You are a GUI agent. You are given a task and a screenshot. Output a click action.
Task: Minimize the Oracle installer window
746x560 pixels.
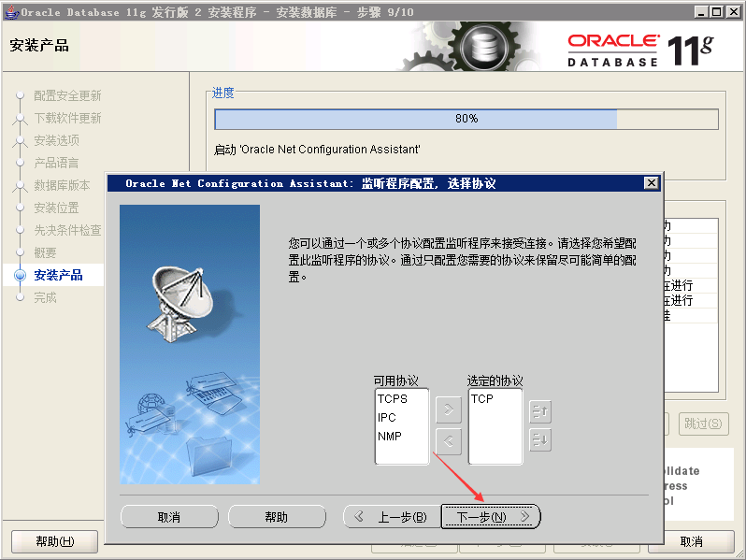click(701, 12)
